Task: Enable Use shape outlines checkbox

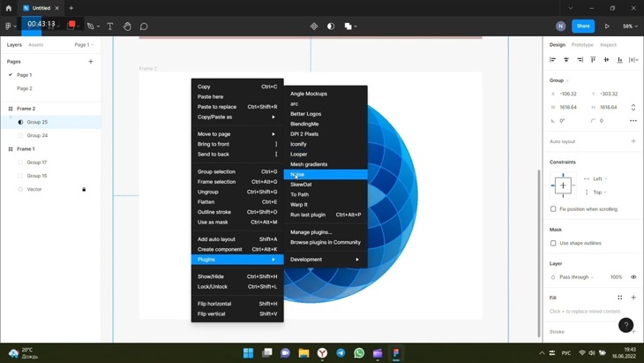Action: click(x=553, y=243)
